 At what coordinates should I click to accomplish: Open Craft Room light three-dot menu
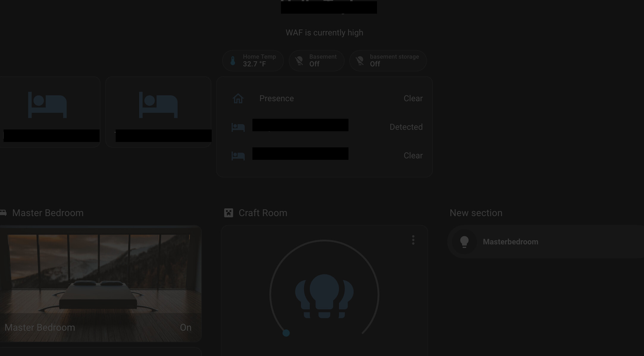coord(413,240)
